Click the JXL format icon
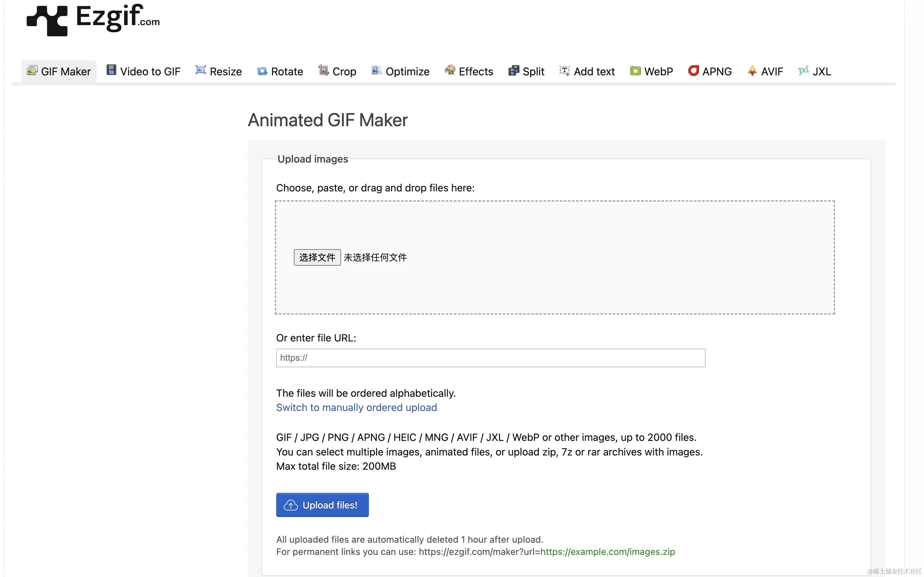The width and height of the screenshot is (924, 577). point(803,71)
